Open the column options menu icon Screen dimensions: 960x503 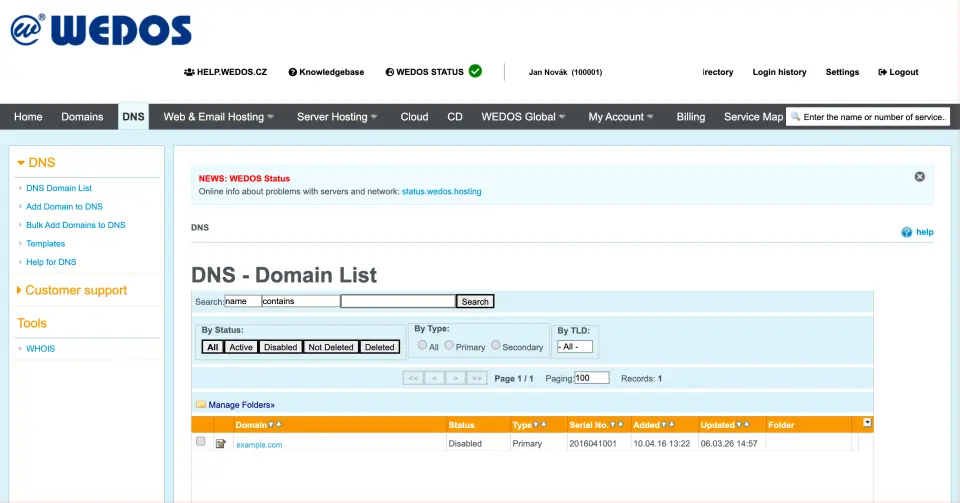(867, 423)
